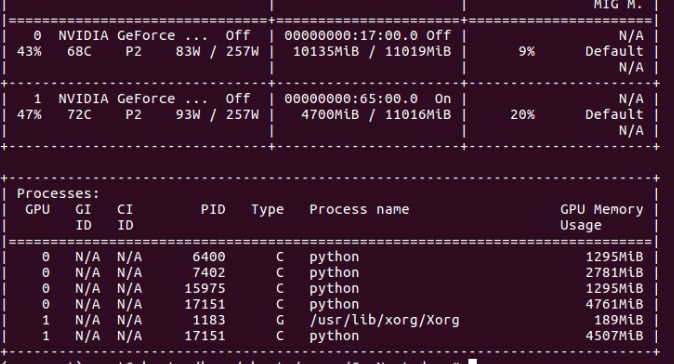
Task: Click GPU 1 fan speed 47%
Action: pyautogui.click(x=29, y=115)
